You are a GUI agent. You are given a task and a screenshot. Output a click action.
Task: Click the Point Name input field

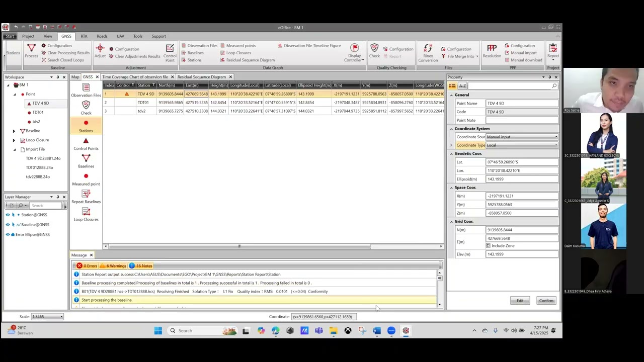point(522,103)
